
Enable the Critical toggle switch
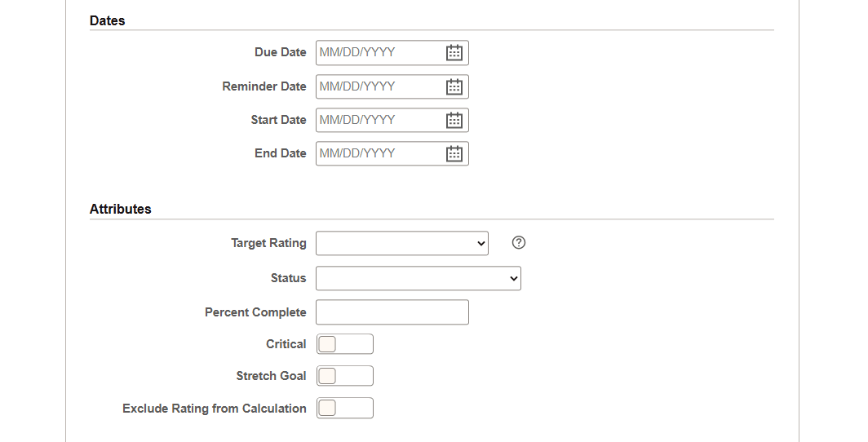[x=344, y=344]
